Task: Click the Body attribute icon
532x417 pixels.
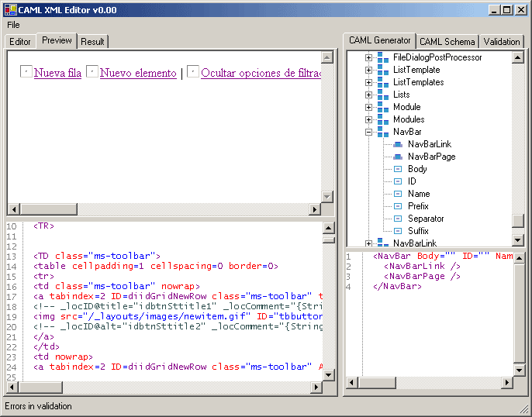Action: pyautogui.click(x=398, y=169)
